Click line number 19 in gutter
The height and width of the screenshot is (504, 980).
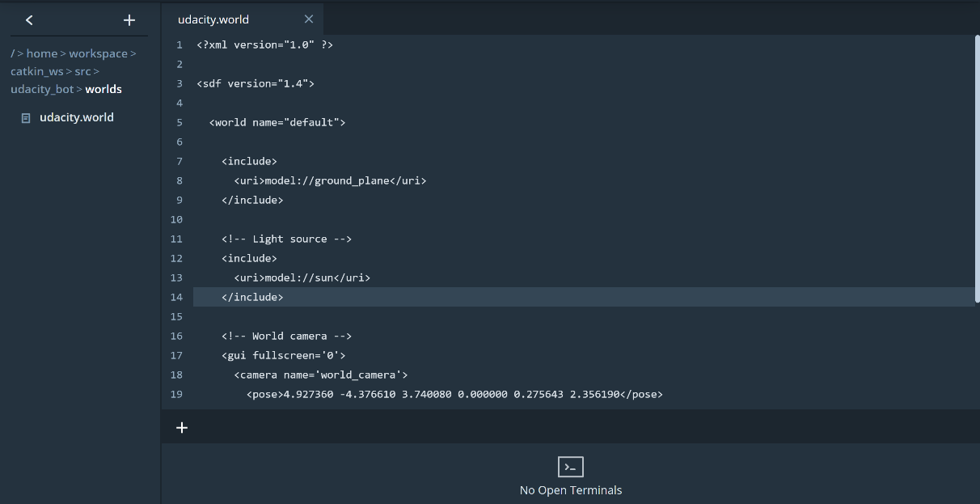click(x=176, y=394)
